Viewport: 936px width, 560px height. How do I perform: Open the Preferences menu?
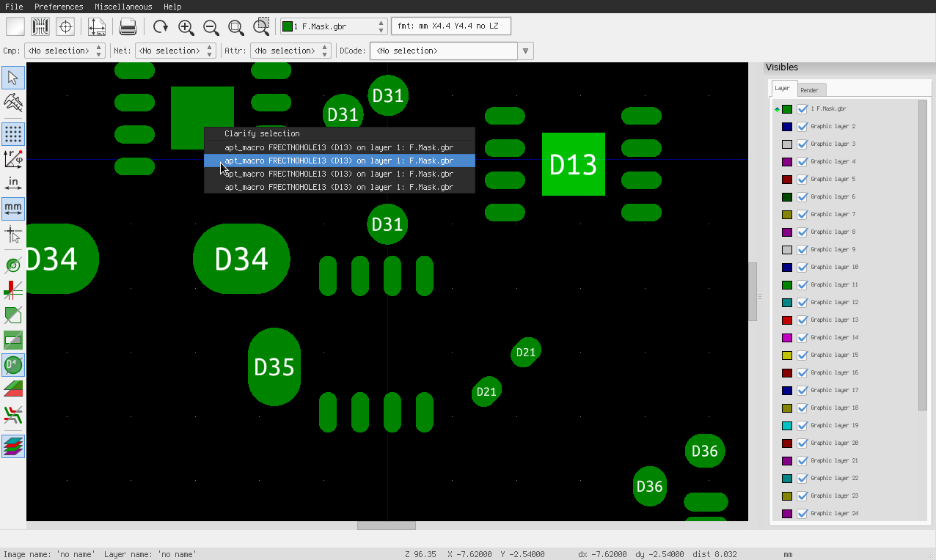pyautogui.click(x=59, y=7)
